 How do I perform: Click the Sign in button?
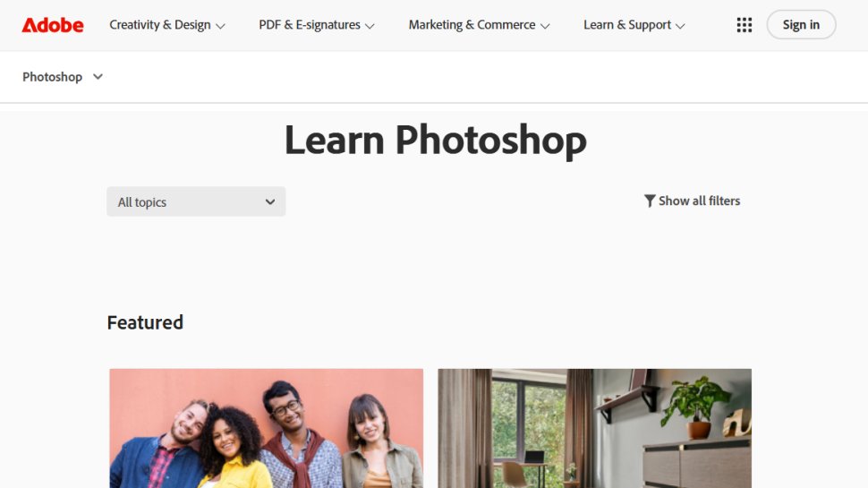(801, 24)
